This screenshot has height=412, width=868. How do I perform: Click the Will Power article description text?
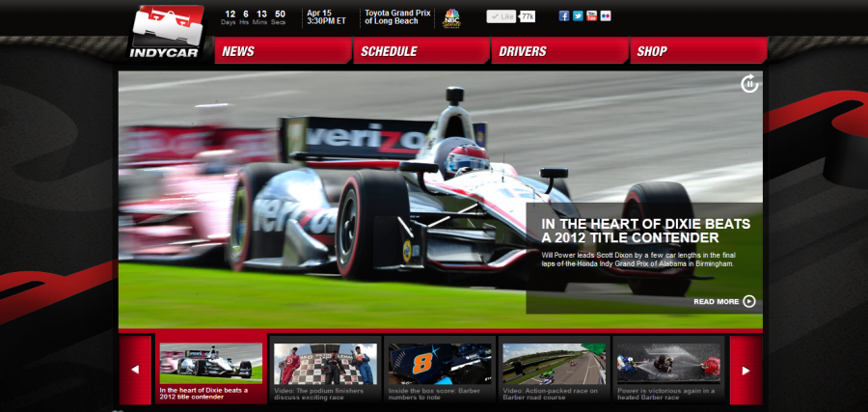pos(638,260)
